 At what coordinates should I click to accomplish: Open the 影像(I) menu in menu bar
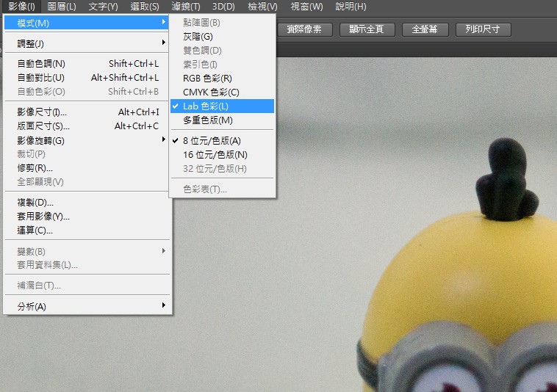click(x=21, y=7)
